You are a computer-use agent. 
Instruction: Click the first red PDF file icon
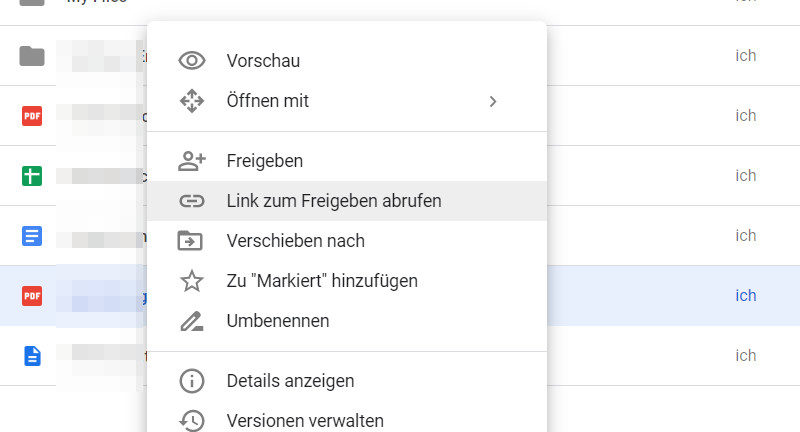pos(32,116)
